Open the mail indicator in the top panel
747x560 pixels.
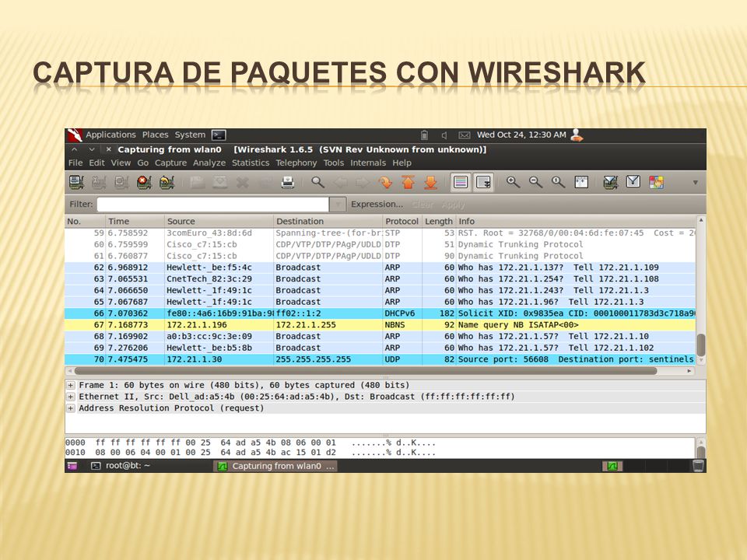(464, 135)
